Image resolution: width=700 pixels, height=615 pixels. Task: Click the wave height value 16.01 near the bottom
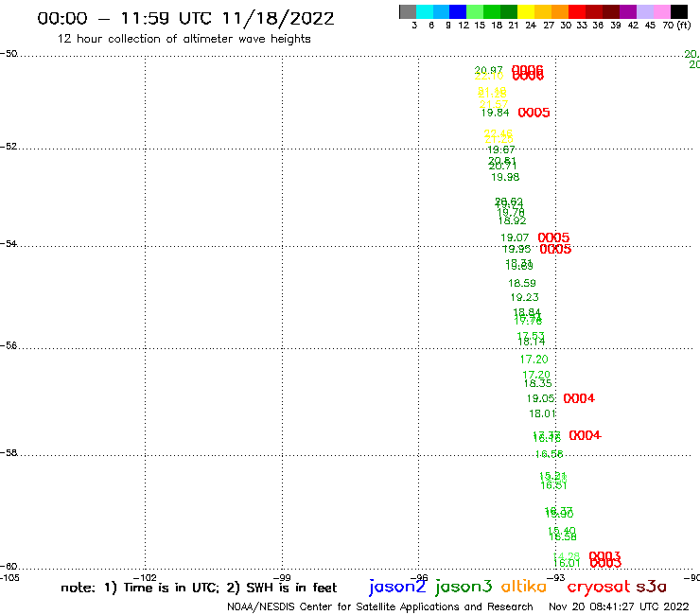(567, 564)
